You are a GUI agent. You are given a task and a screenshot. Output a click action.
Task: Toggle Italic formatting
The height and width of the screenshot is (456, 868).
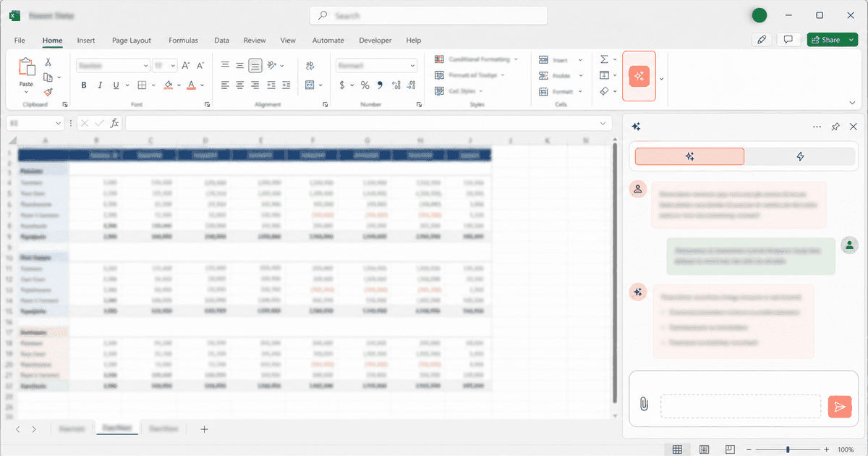pos(100,85)
